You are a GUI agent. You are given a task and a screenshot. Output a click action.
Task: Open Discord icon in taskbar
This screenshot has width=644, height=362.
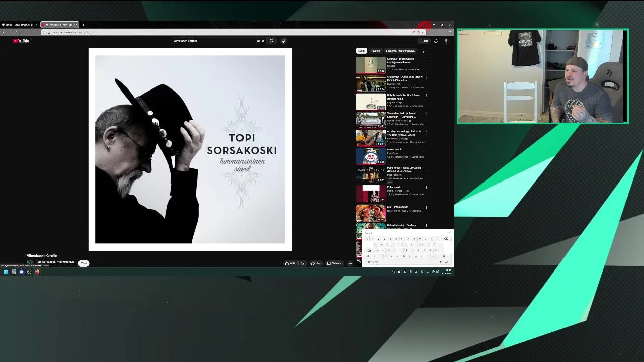[x=21, y=272]
